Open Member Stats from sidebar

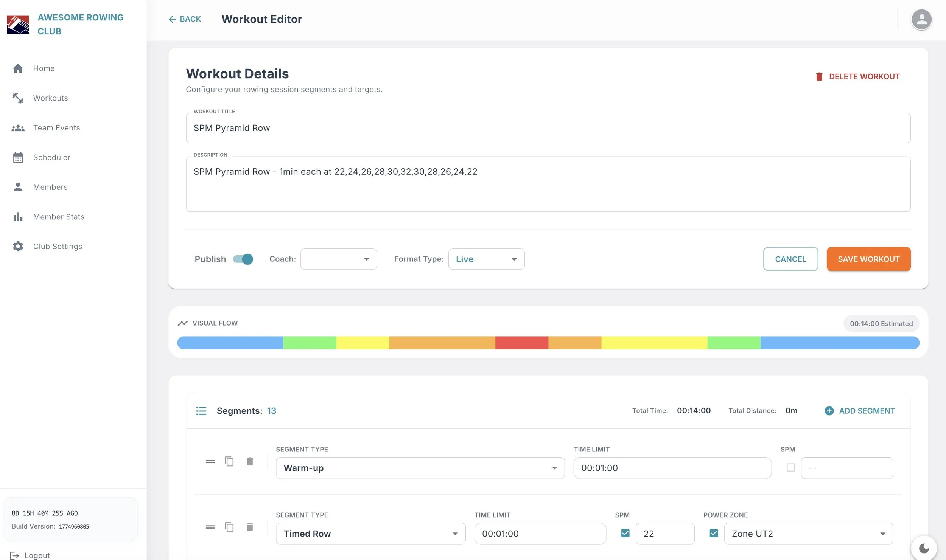click(x=59, y=217)
